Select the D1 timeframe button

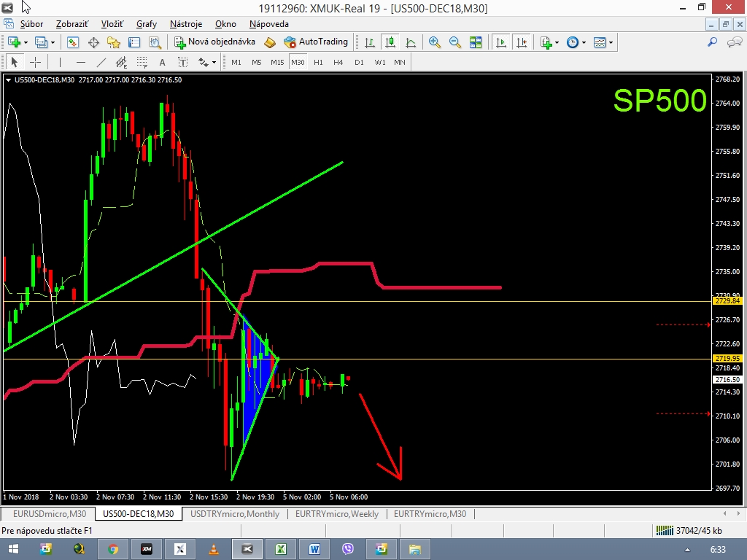coord(359,63)
